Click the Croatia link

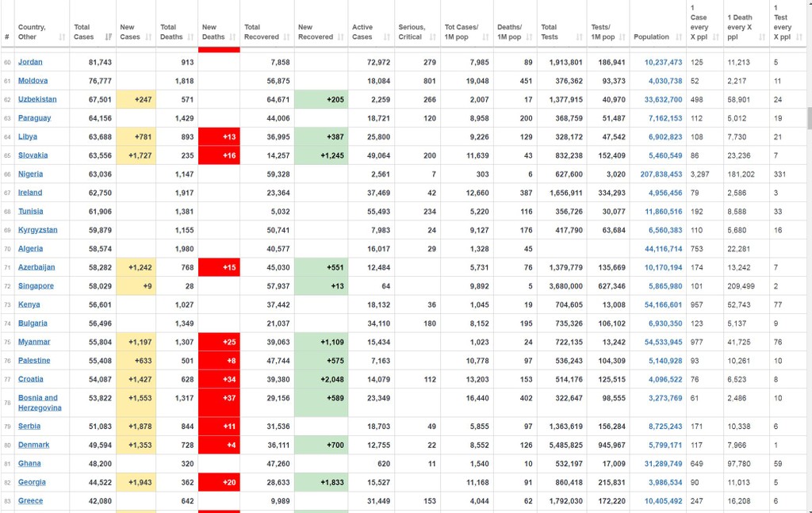31,379
